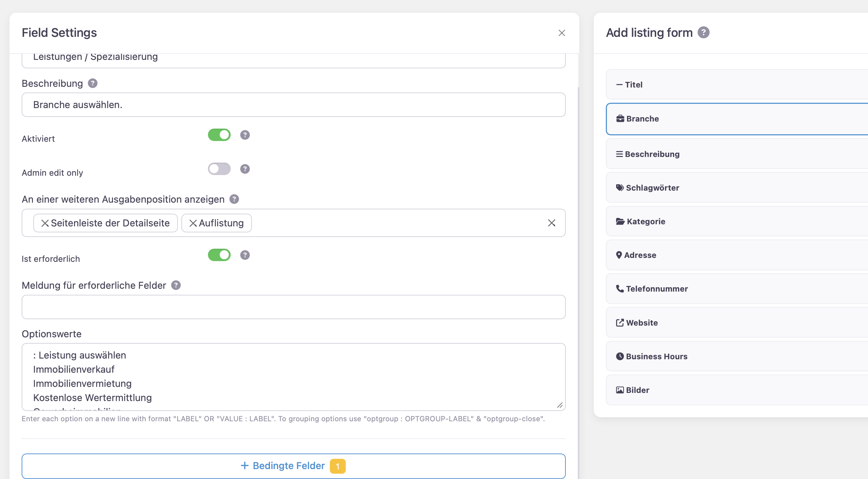Remove the Auflistung tag
This screenshot has height=479, width=868.
(x=193, y=223)
